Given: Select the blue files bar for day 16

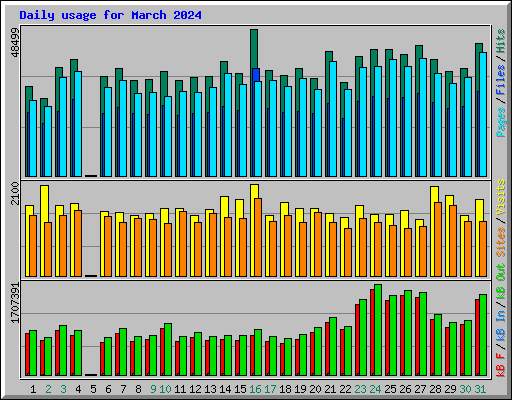Looking at the screenshot, I should (256, 75).
